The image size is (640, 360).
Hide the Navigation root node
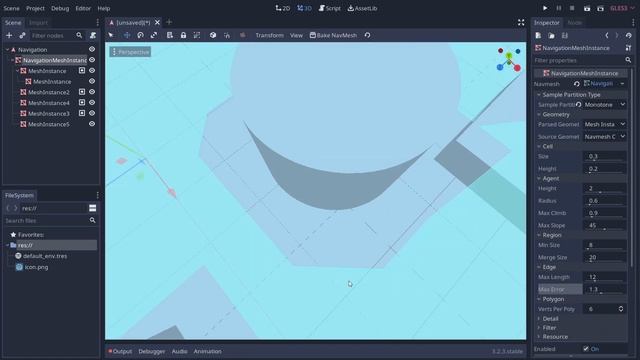point(92,49)
